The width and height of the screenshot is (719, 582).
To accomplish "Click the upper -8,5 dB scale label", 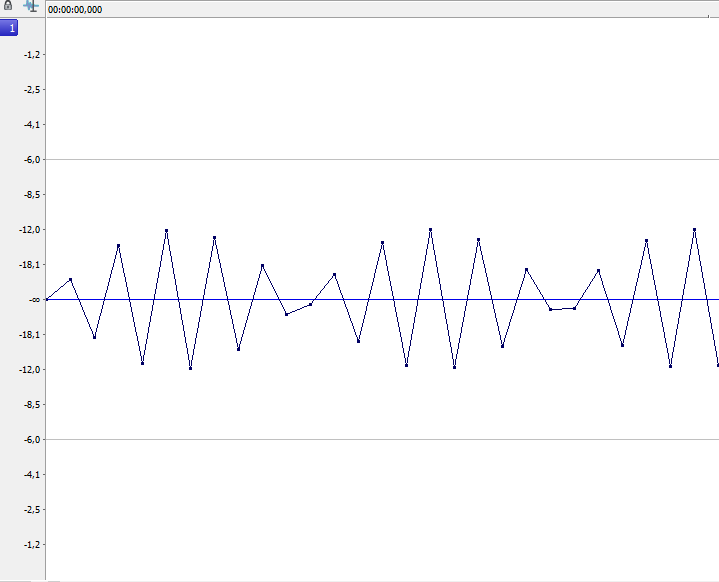I will (32, 194).
